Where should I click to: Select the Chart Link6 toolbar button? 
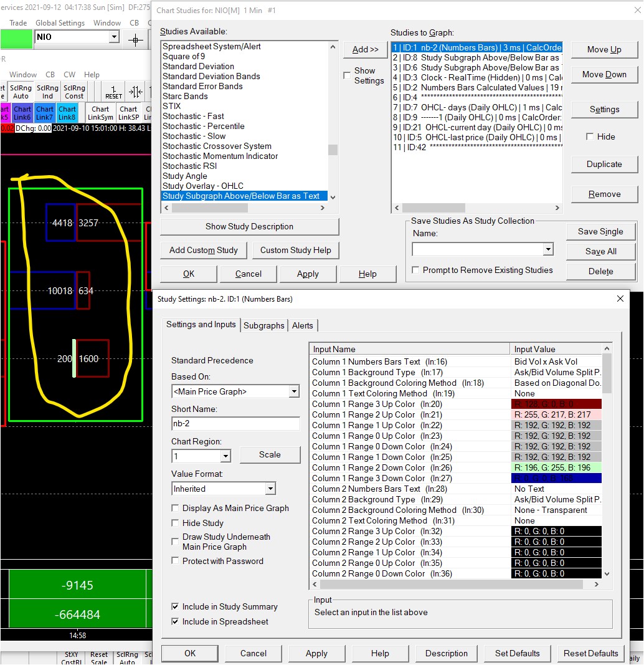coord(21,113)
